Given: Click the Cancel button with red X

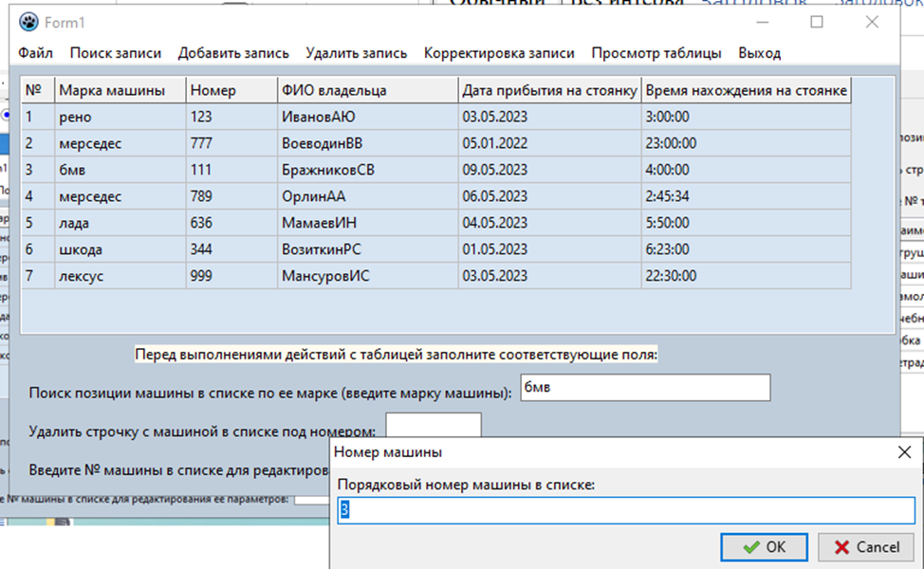Looking at the screenshot, I should click(x=867, y=547).
